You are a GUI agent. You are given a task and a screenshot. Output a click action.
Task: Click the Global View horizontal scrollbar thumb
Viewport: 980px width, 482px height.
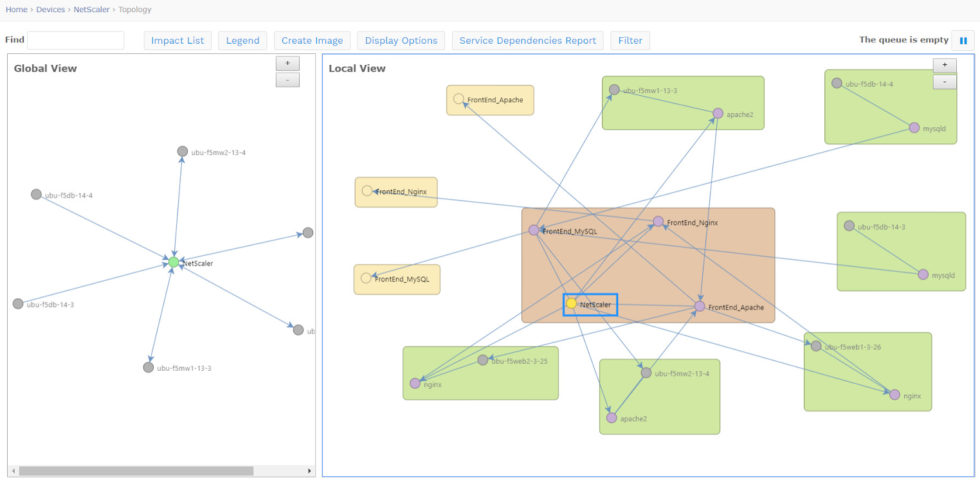pos(136,471)
